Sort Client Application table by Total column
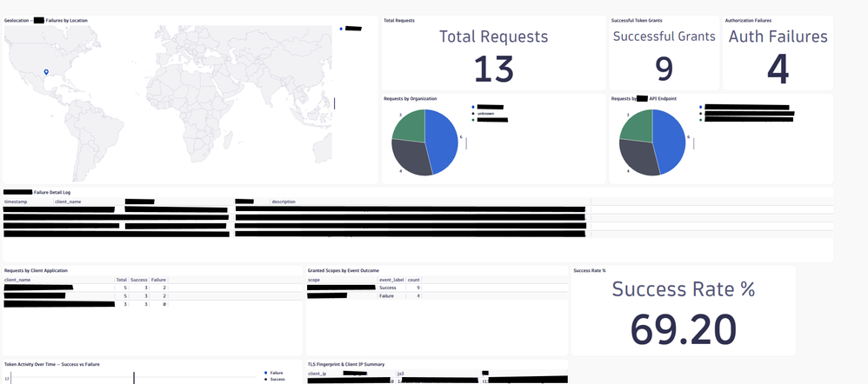 pos(121,280)
